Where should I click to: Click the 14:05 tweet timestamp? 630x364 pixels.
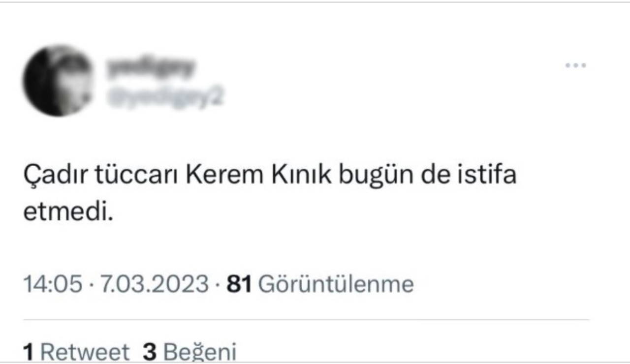pos(53,284)
